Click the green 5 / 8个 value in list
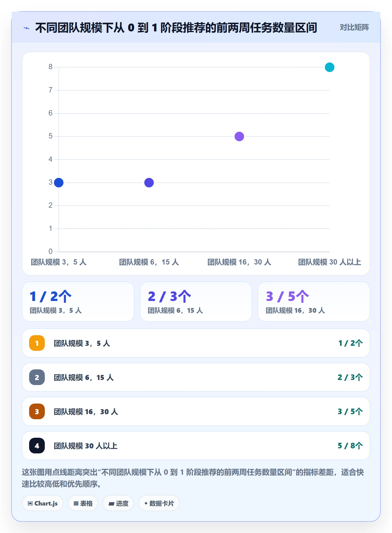Screen dimensions: 392x533 click(350, 446)
